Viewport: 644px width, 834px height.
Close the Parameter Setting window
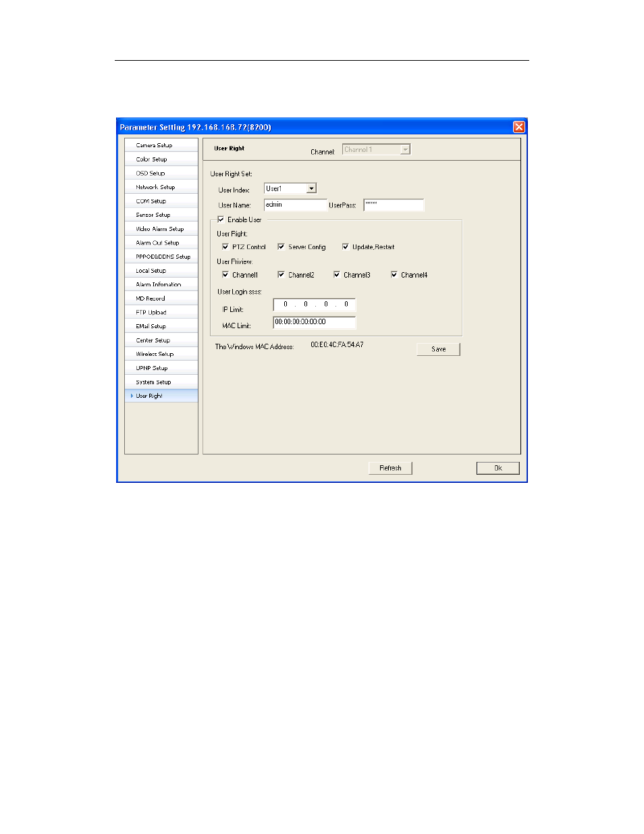pyautogui.click(x=519, y=127)
